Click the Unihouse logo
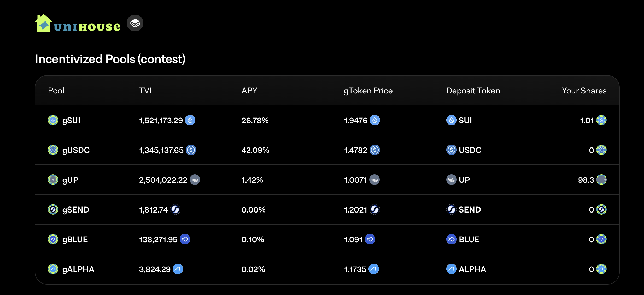 [78, 24]
